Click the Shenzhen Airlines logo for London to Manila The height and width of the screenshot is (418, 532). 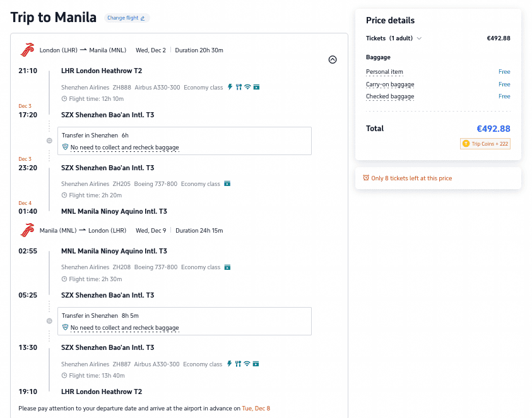pos(28,50)
